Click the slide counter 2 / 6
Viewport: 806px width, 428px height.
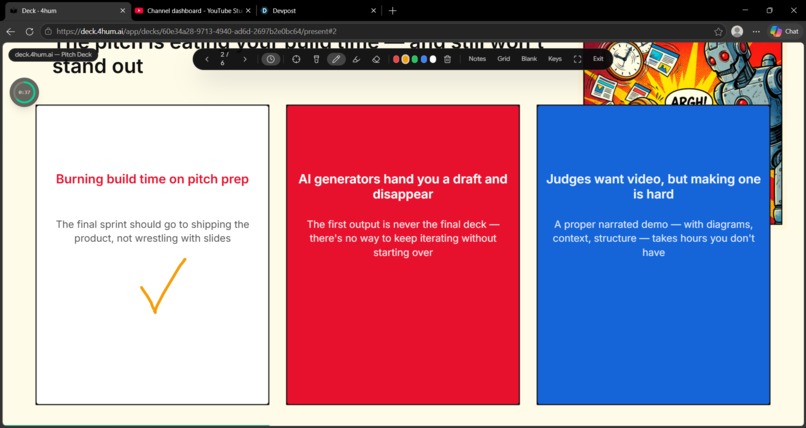point(223,59)
